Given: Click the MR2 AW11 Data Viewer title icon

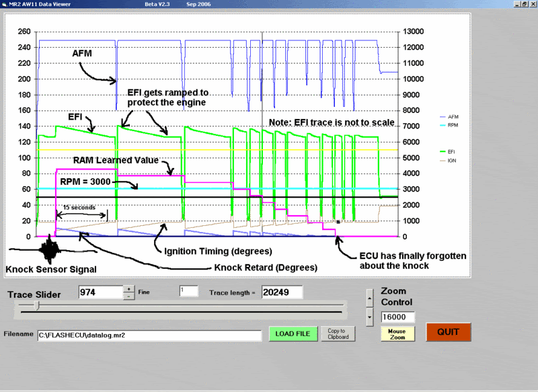Looking at the screenshot, I should click(4, 5).
